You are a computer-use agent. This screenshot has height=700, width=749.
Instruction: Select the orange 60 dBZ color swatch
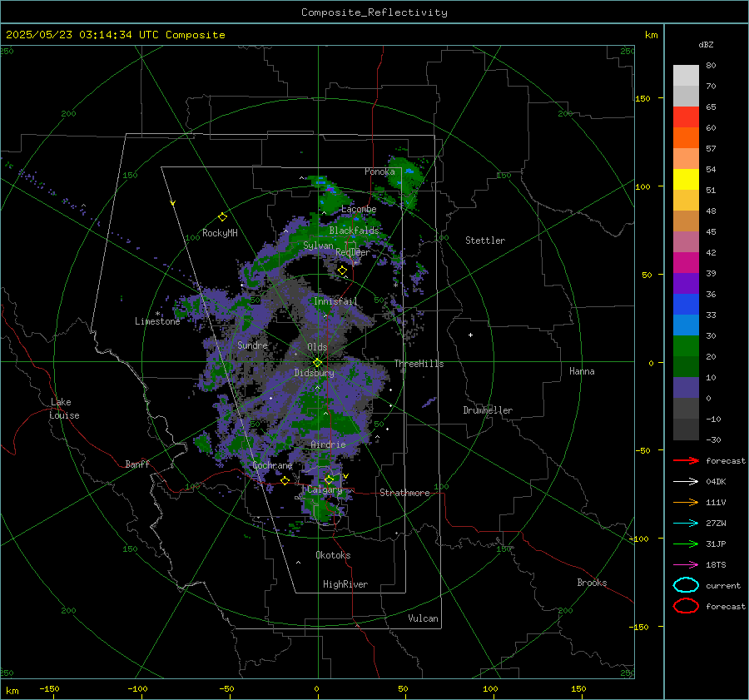(x=686, y=137)
